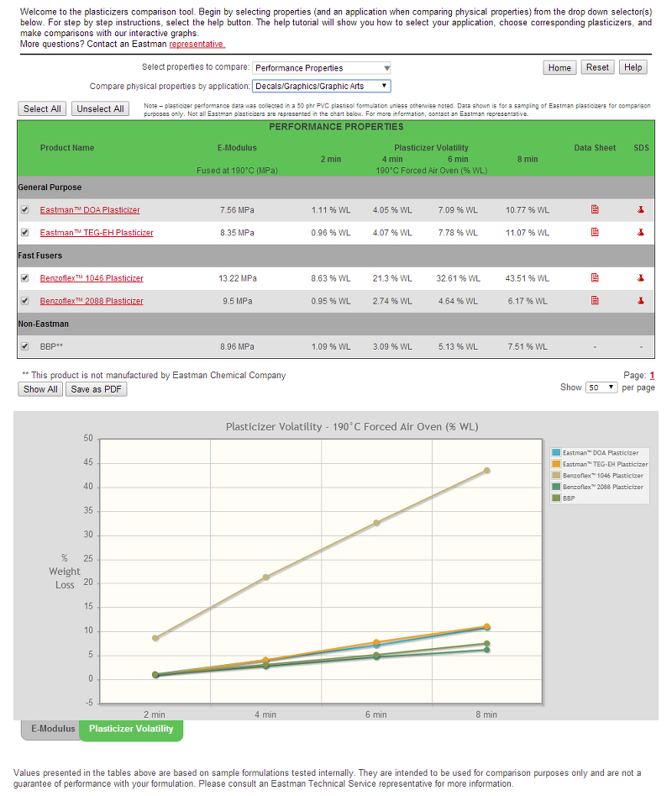672x796 pixels.
Task: Click Benzoflex 2088 Plasticizer legend color swatch
Action: coord(556,487)
